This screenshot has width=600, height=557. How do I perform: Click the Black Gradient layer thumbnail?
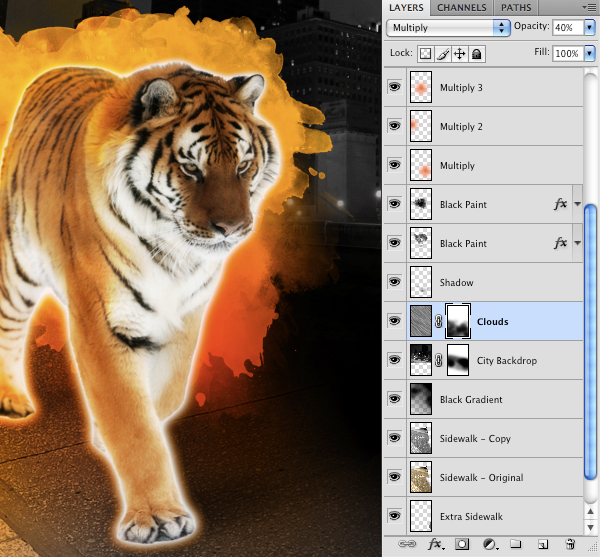tap(421, 399)
